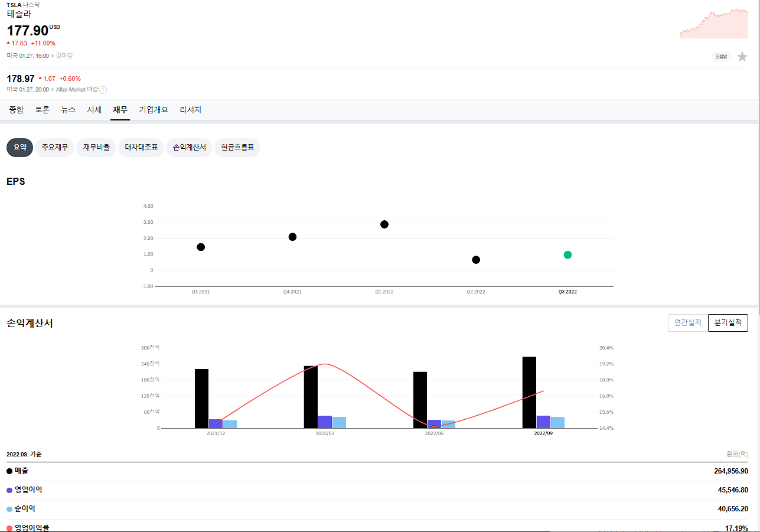
Task: Click the 도움말 help badge
Action: pyautogui.click(x=721, y=57)
